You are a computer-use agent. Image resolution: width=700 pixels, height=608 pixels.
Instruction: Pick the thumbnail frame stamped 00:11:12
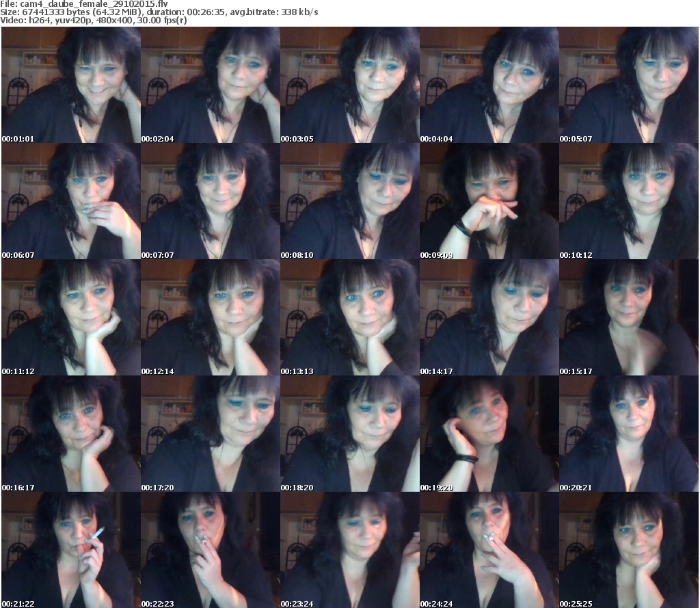click(x=71, y=317)
